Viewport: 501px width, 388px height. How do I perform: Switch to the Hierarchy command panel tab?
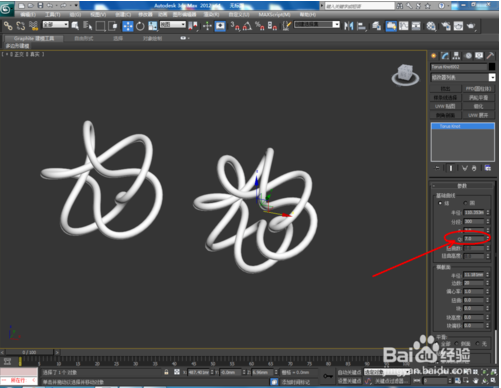pos(456,56)
